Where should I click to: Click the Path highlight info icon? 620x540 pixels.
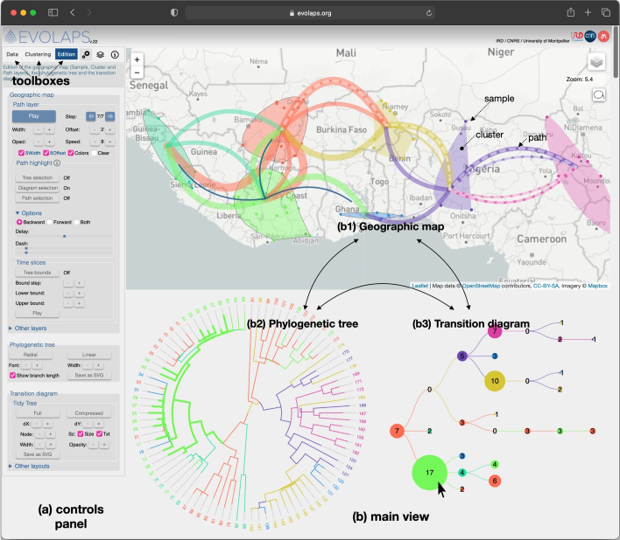pos(57,163)
